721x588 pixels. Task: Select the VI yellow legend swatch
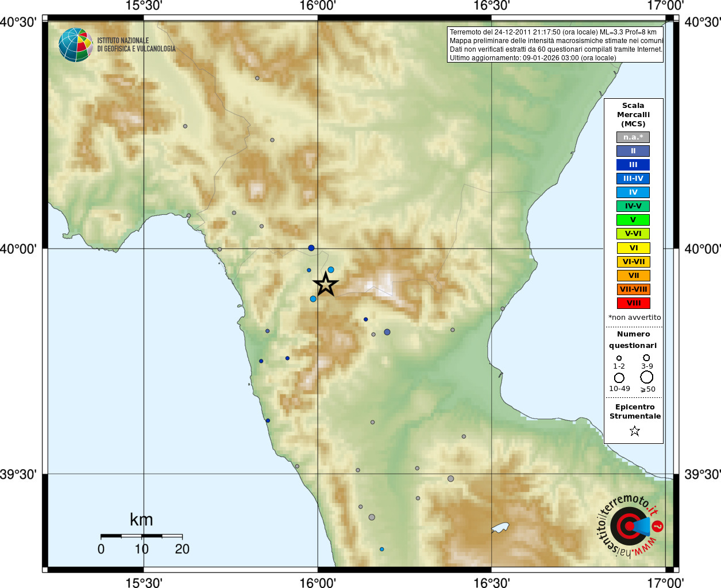tap(633, 248)
